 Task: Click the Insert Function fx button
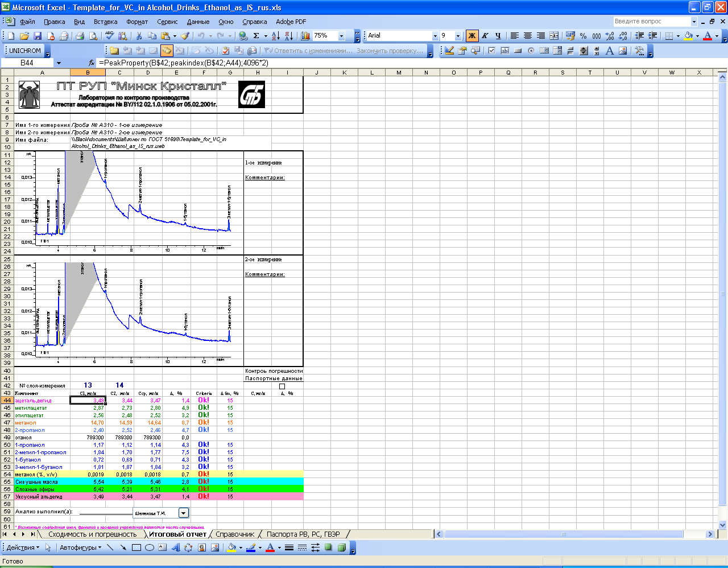point(92,63)
